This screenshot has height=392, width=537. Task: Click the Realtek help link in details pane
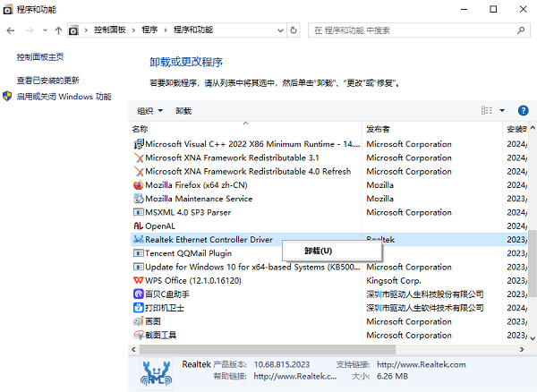tap(295, 376)
